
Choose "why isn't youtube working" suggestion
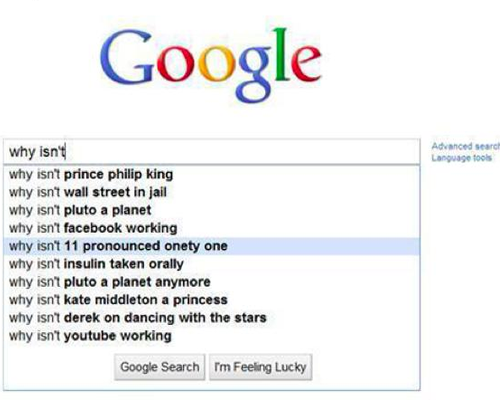point(212,336)
